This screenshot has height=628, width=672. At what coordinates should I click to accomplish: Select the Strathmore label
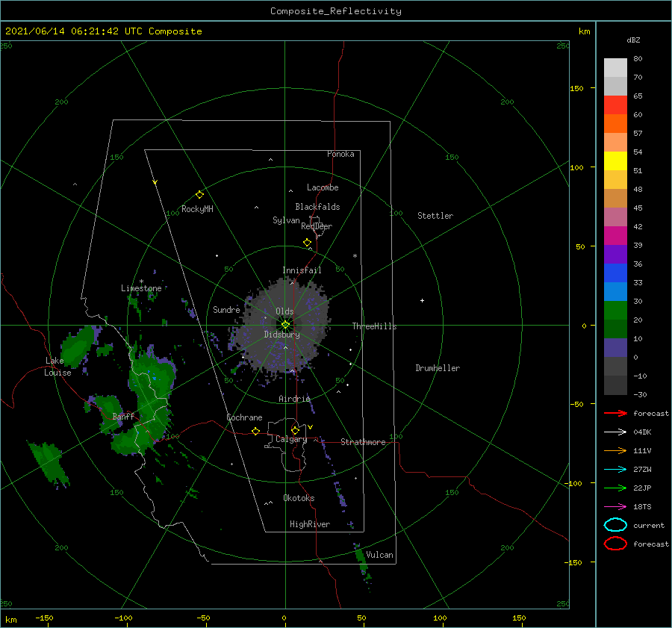(363, 442)
